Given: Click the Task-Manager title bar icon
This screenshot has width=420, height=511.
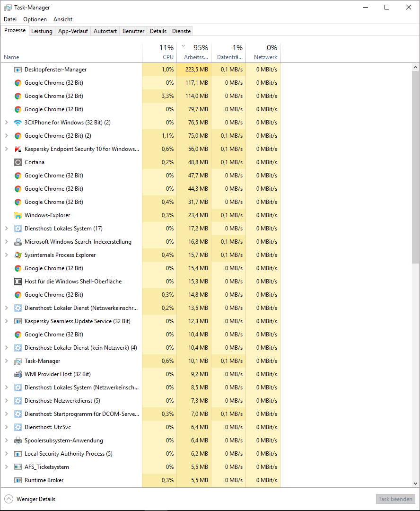Looking at the screenshot, I should [8, 8].
